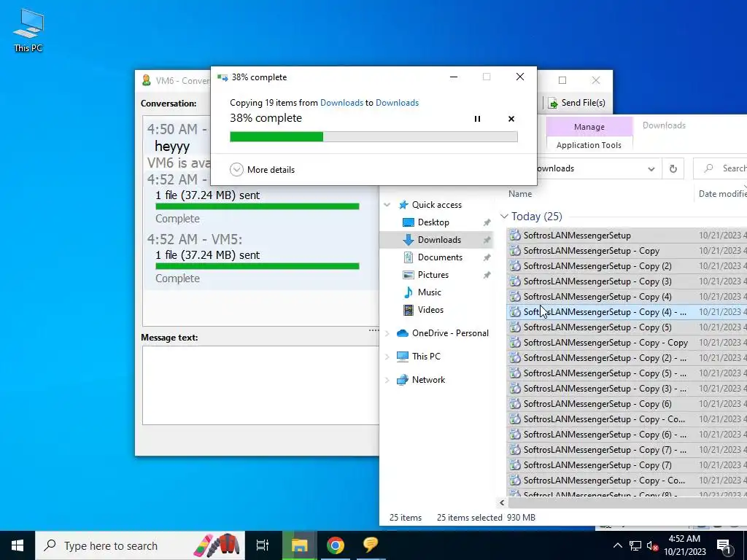Expand This PC node in navigation pane
Screen dimensions: 747x560
click(x=387, y=357)
